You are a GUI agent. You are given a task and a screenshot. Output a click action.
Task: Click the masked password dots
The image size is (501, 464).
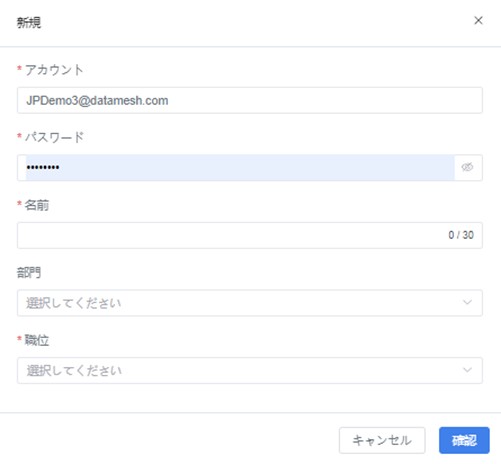[x=43, y=167]
